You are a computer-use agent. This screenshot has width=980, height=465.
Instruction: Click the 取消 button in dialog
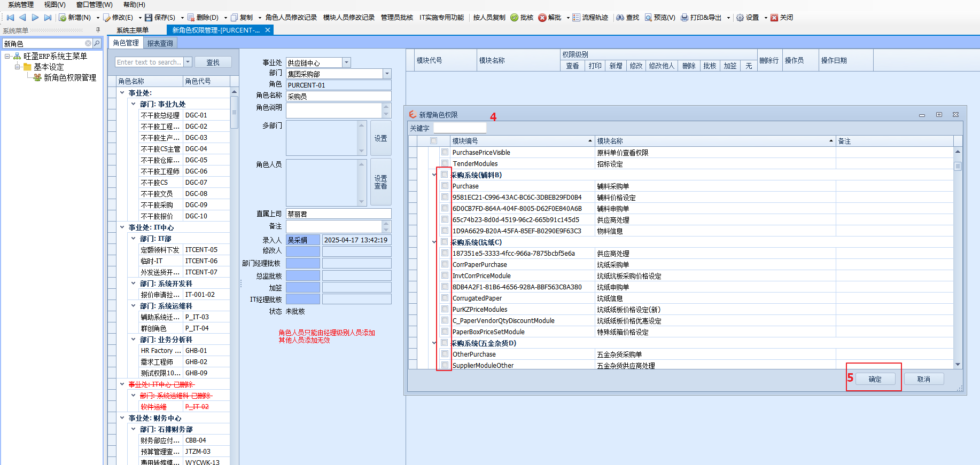pyautogui.click(x=924, y=379)
